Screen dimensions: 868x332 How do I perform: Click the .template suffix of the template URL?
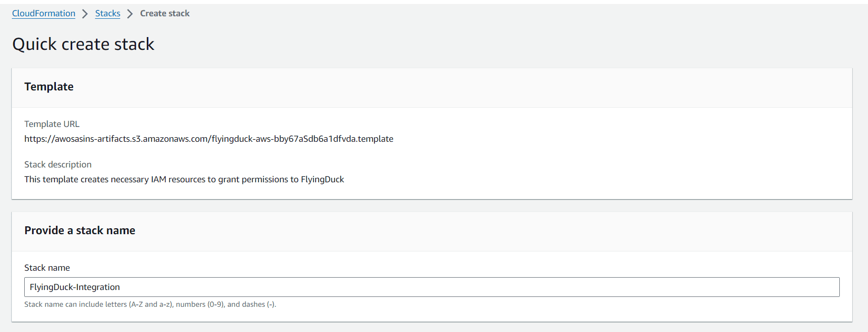coord(375,139)
